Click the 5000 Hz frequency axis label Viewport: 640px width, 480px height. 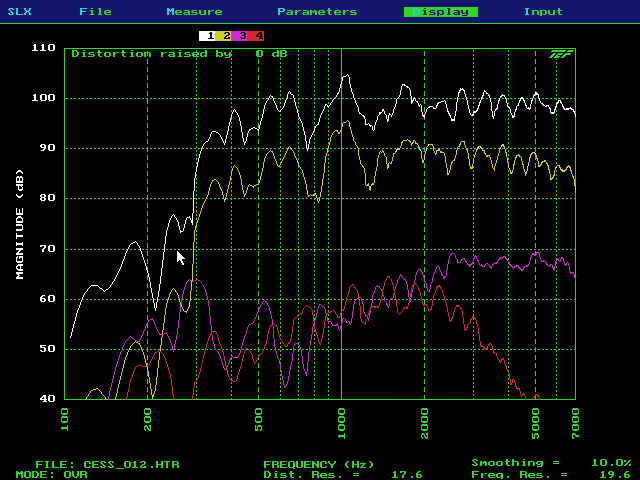pyautogui.click(x=536, y=424)
